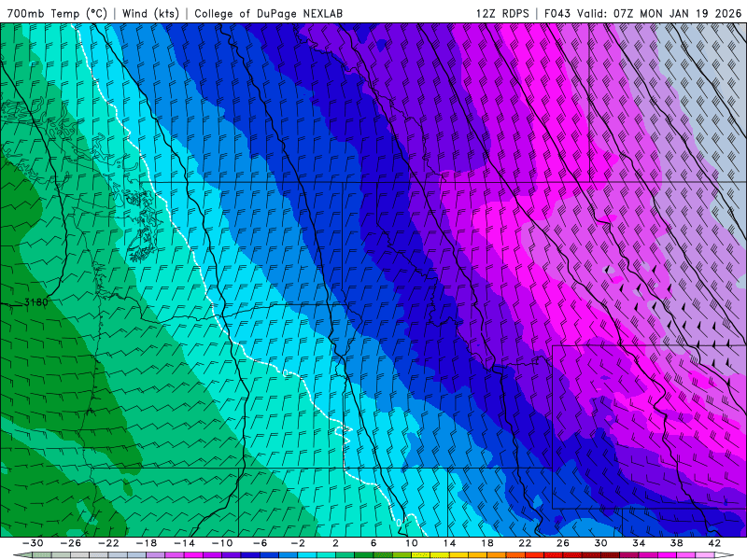Click the 22 colorbar value
Image resolution: width=747 pixels, height=560 pixels.
(525, 543)
